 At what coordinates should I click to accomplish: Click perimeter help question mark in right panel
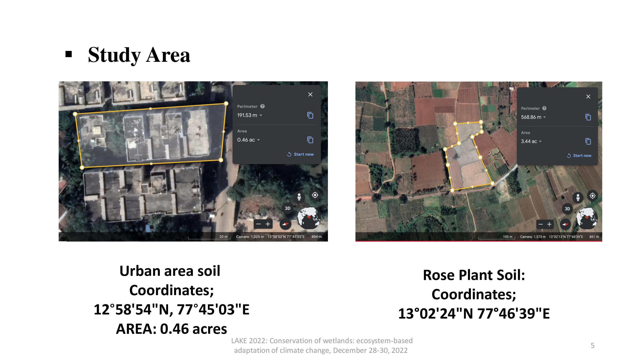point(544,108)
